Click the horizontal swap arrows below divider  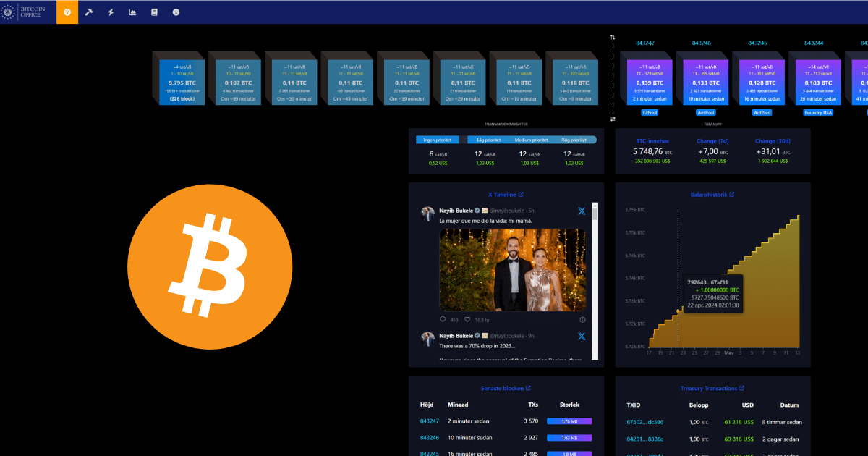click(x=613, y=119)
